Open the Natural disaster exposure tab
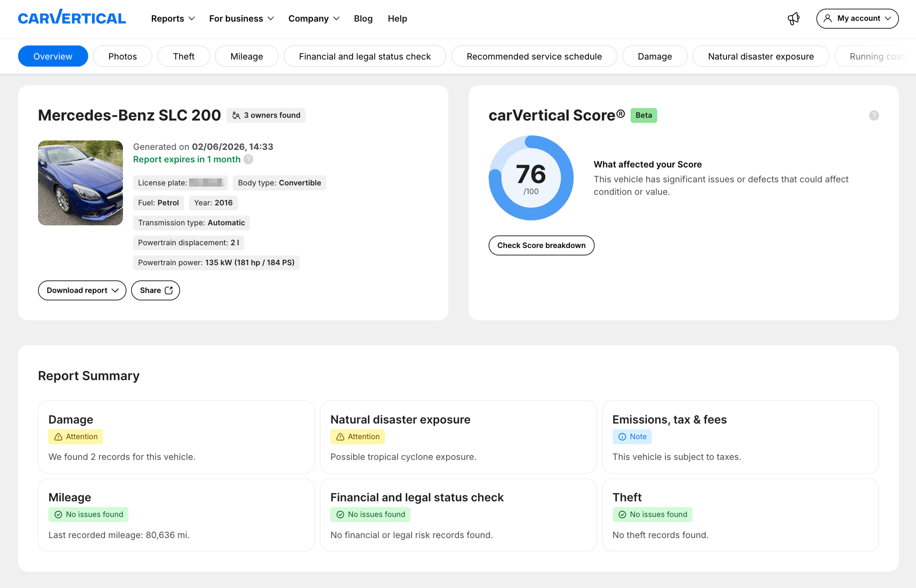 coord(760,56)
